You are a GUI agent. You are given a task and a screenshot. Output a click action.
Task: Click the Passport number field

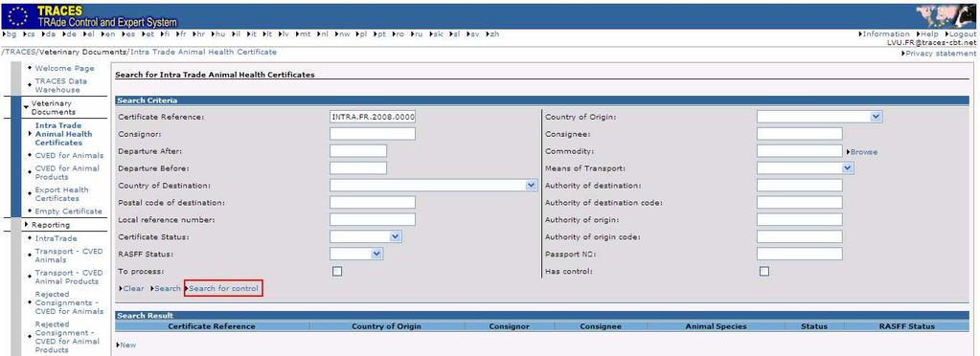pos(799,255)
